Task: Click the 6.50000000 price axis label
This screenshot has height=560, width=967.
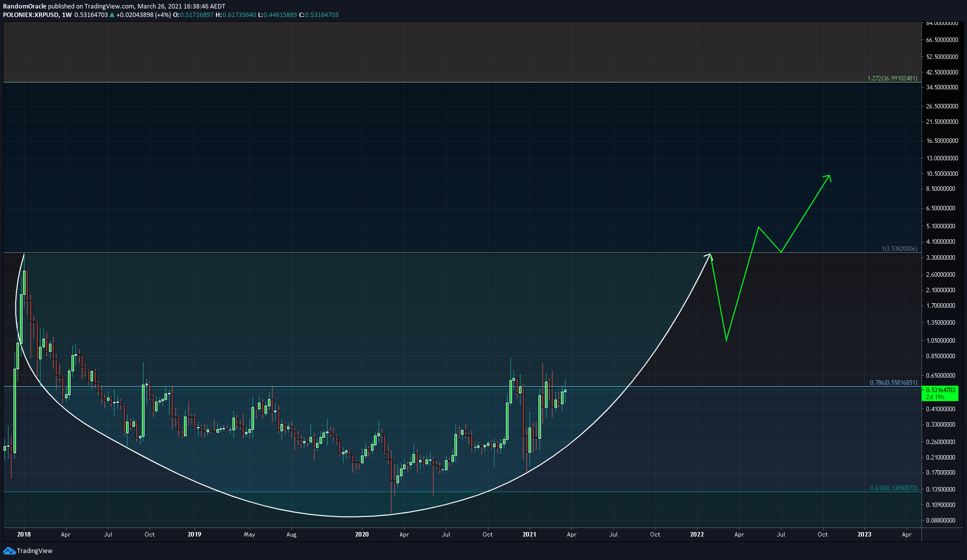Action: [942, 208]
